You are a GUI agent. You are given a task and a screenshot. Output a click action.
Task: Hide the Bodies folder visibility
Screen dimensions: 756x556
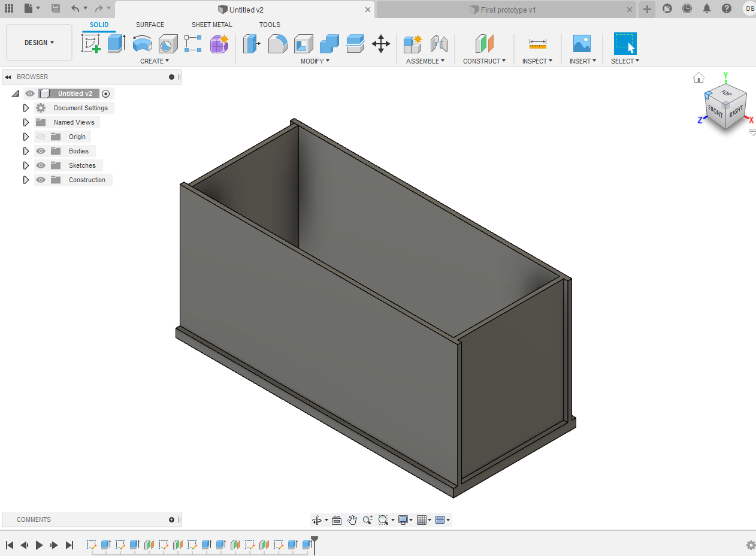tap(41, 151)
